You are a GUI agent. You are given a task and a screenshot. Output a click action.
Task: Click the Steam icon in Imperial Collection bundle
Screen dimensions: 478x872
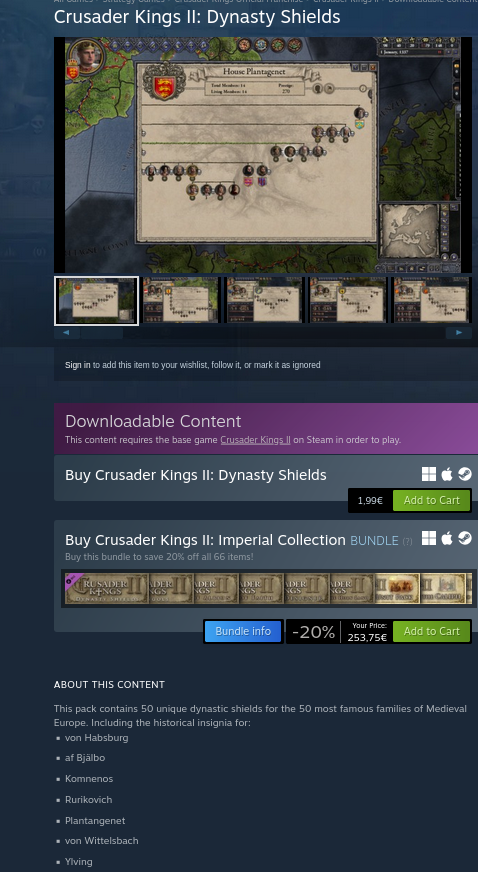click(465, 538)
